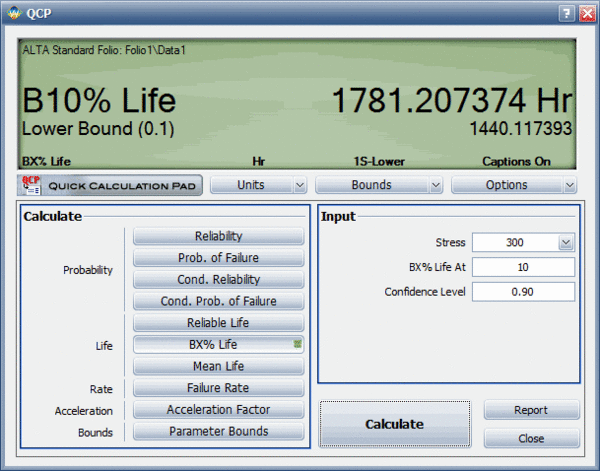Click the QCP app icon in title bar
Screen dimensions: 600x471
click(14, 13)
